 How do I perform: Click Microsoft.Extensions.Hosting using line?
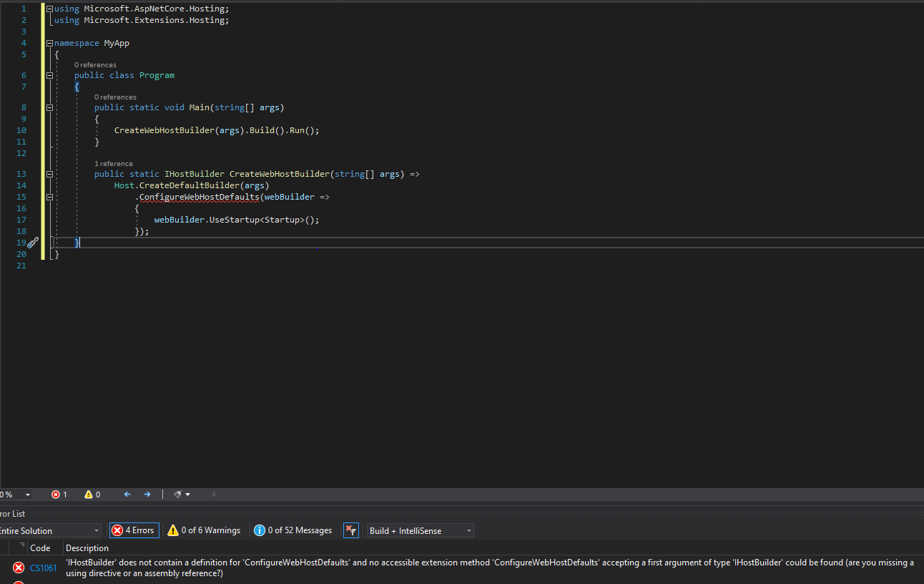click(x=142, y=20)
